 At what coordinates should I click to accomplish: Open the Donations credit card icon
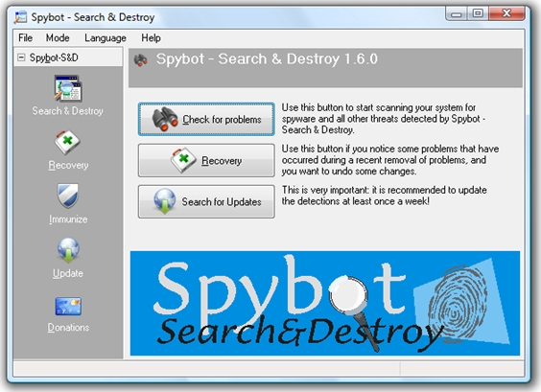click(x=68, y=306)
